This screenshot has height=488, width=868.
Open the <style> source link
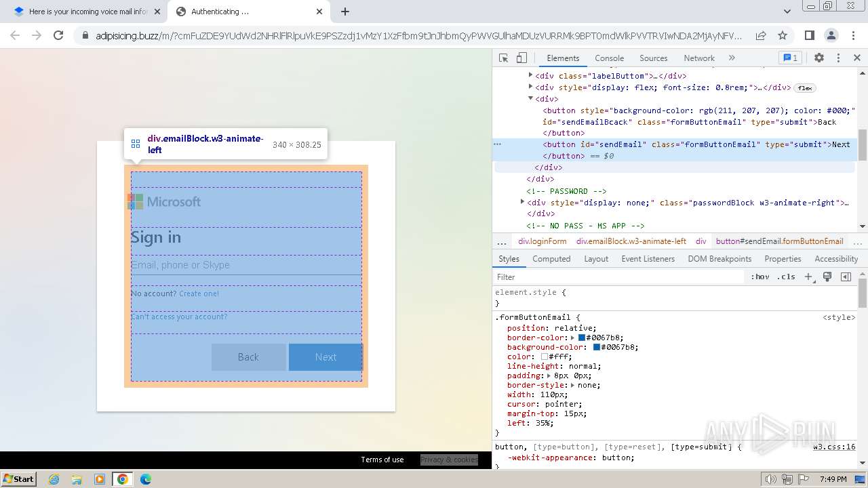click(839, 317)
